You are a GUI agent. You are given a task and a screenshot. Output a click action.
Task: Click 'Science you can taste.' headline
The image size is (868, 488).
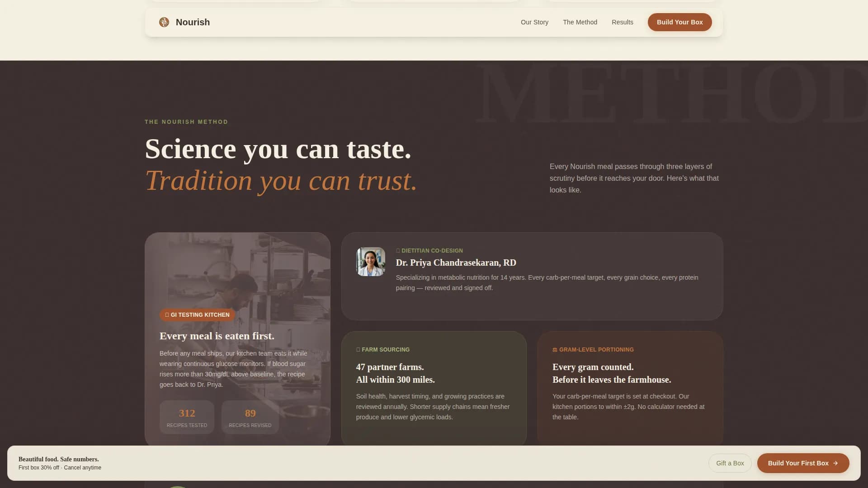tap(278, 149)
